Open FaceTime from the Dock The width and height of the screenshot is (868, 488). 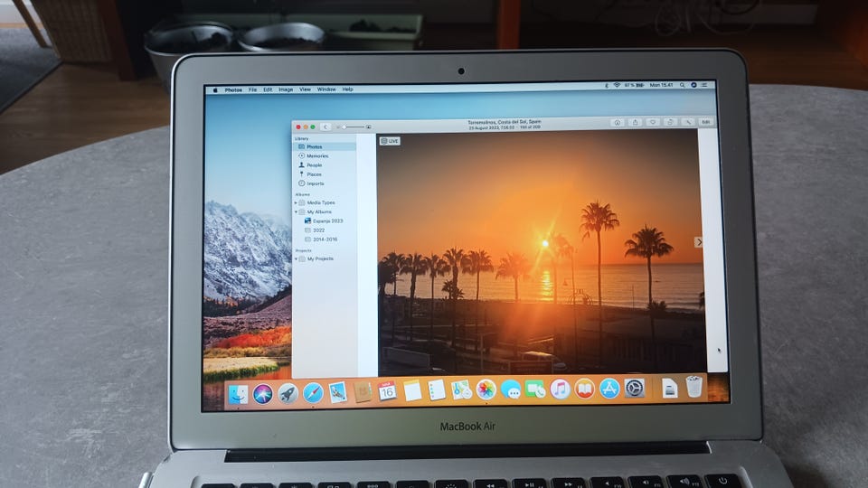pos(535,389)
